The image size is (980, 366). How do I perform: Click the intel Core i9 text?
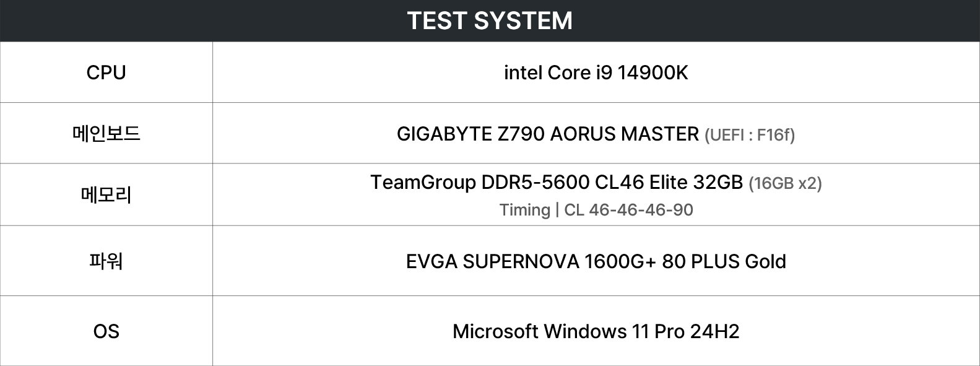tap(558, 72)
